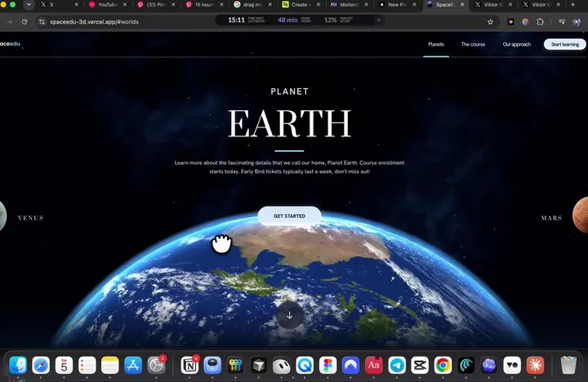This screenshot has height=382, width=588.
Task: Open the media control icon in Chrome's toolbar
Action: 561,22
